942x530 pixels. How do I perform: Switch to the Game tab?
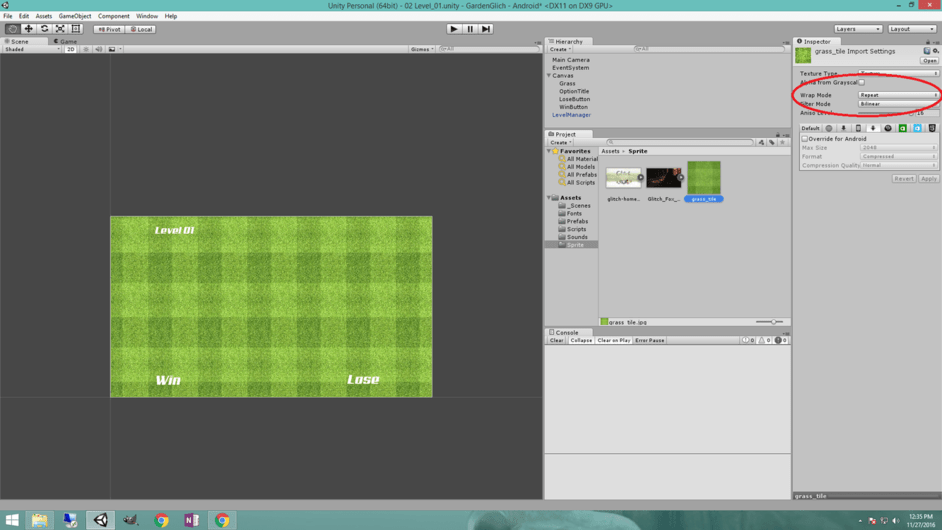[x=67, y=41]
